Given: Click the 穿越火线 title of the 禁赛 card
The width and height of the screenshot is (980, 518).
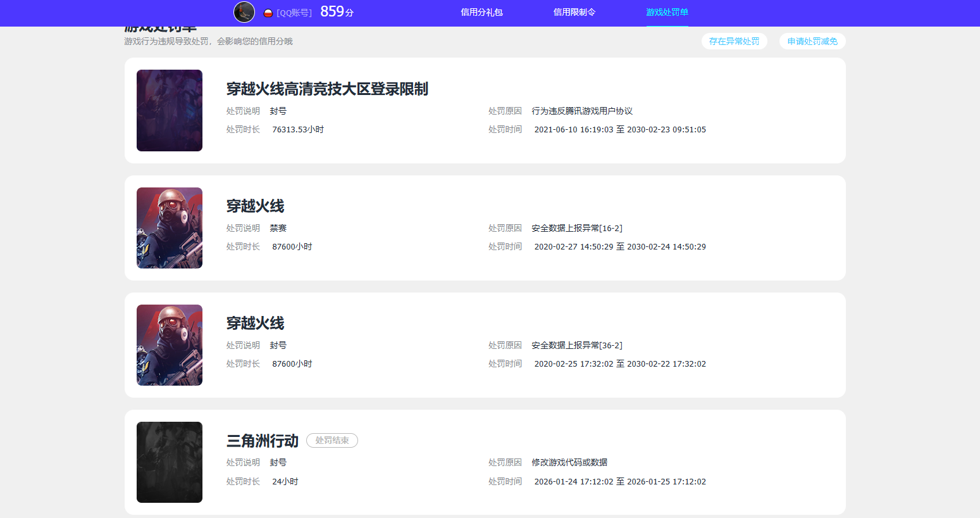Looking at the screenshot, I should click(x=256, y=206).
